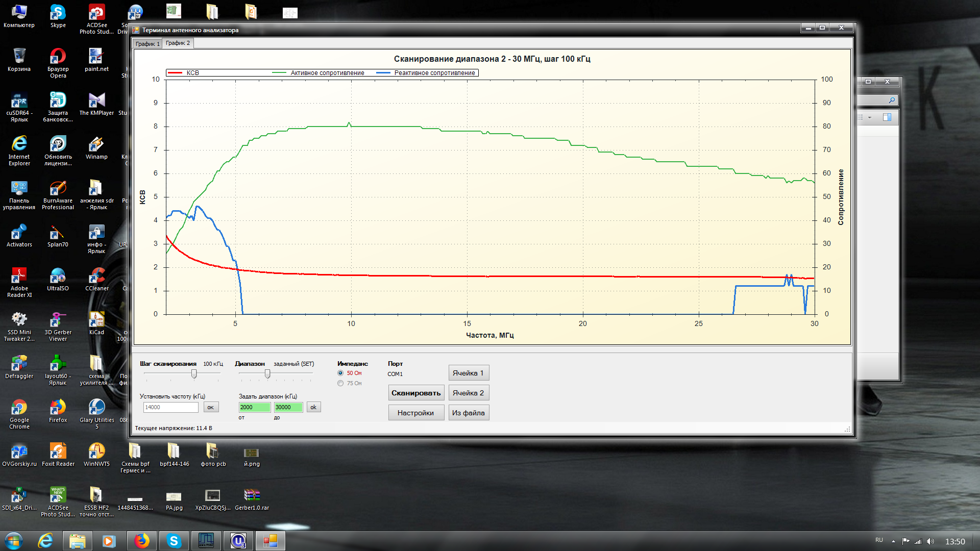Click the Установить частоту input field
This screenshot has width=980, height=551.
pos(170,407)
